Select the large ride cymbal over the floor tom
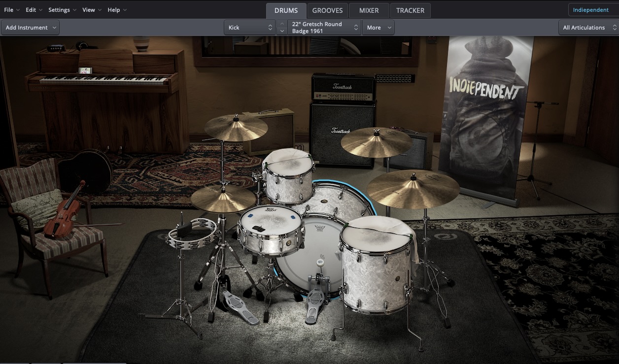 413,189
